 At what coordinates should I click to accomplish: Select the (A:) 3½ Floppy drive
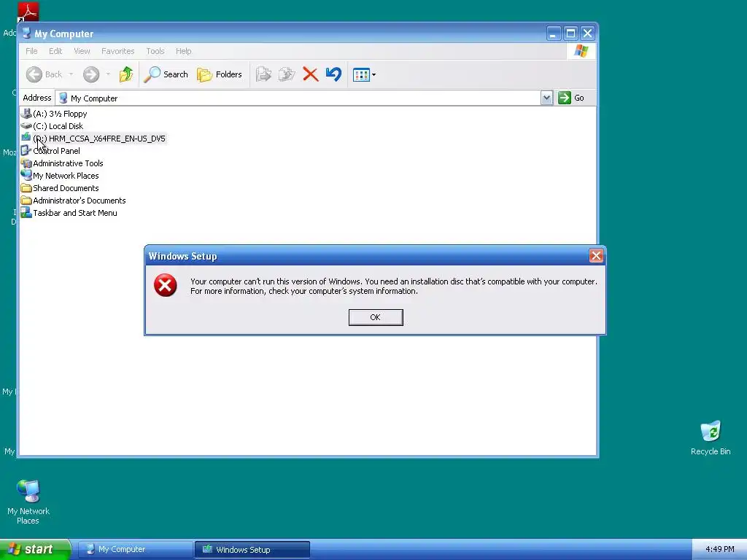54,114
